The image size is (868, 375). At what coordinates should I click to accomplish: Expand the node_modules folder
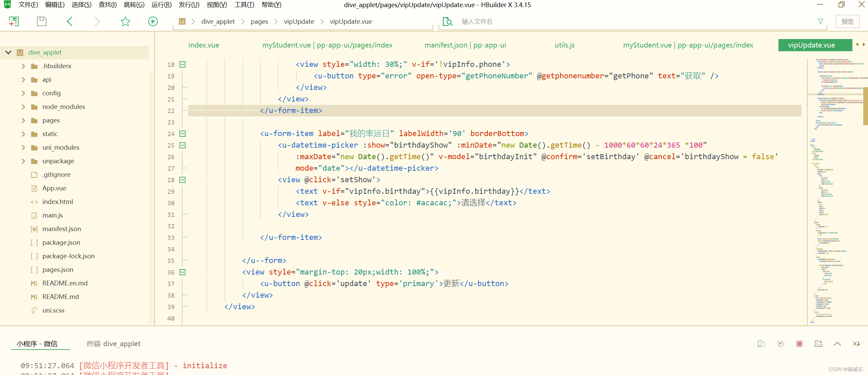click(x=23, y=107)
